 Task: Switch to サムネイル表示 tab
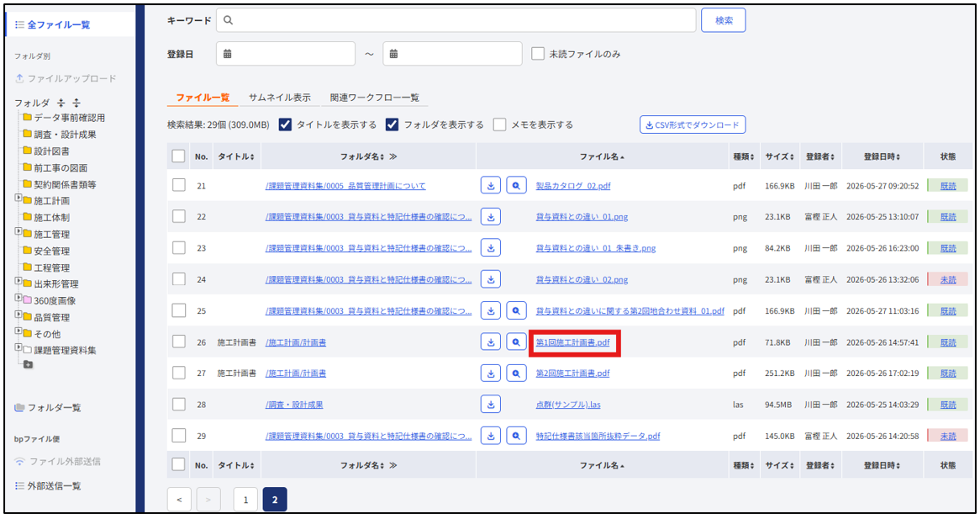click(279, 98)
